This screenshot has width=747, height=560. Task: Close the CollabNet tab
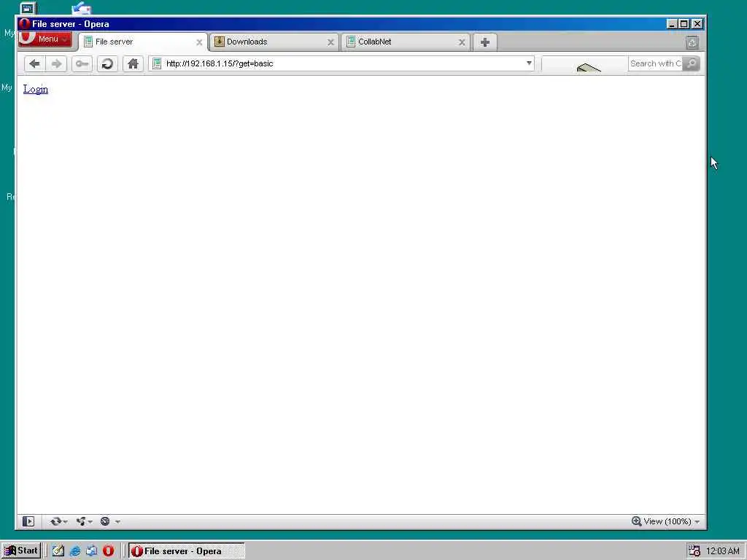point(462,42)
